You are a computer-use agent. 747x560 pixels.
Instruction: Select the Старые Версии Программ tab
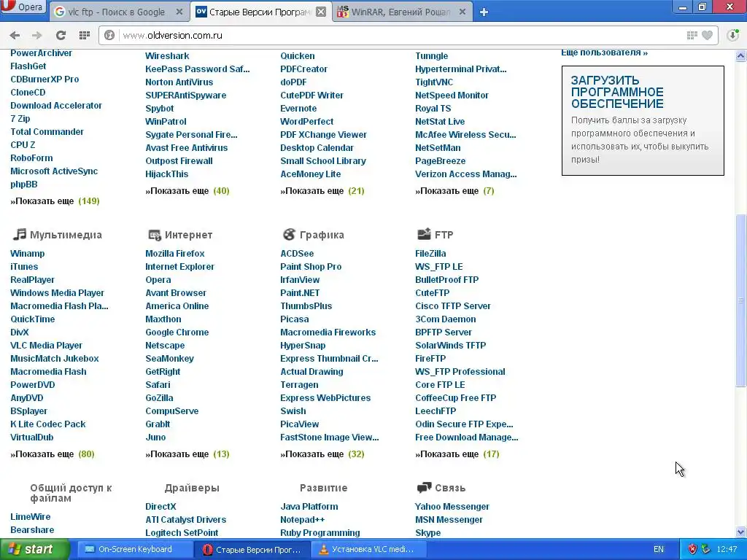click(261, 12)
